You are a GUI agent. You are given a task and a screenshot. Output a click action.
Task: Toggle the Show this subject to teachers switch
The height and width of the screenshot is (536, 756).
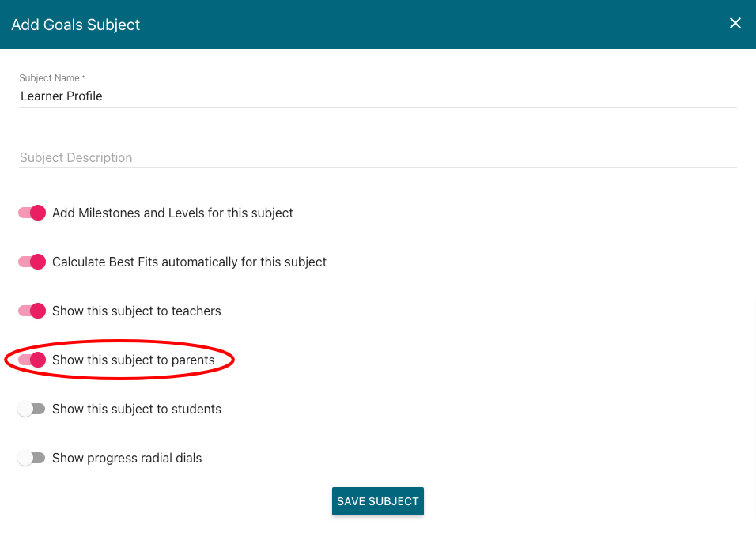click(x=32, y=311)
